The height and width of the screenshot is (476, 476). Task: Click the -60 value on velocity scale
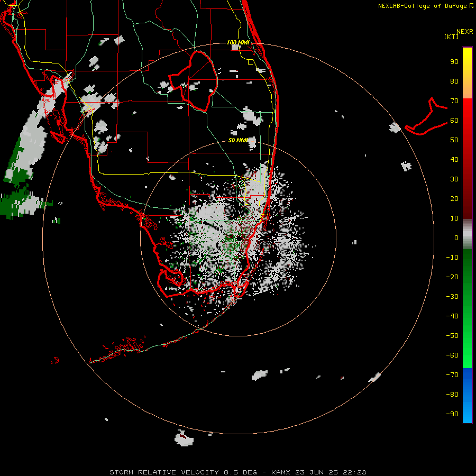[x=452, y=355]
